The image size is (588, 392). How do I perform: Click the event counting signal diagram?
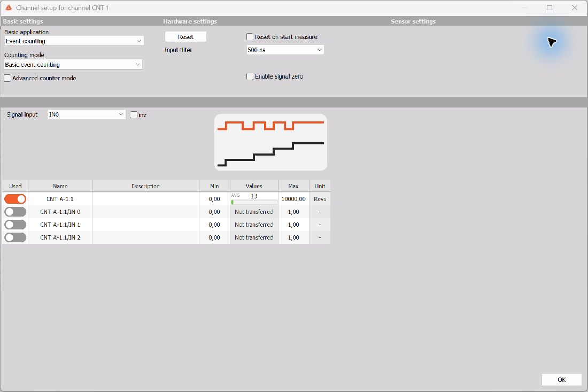(x=270, y=142)
